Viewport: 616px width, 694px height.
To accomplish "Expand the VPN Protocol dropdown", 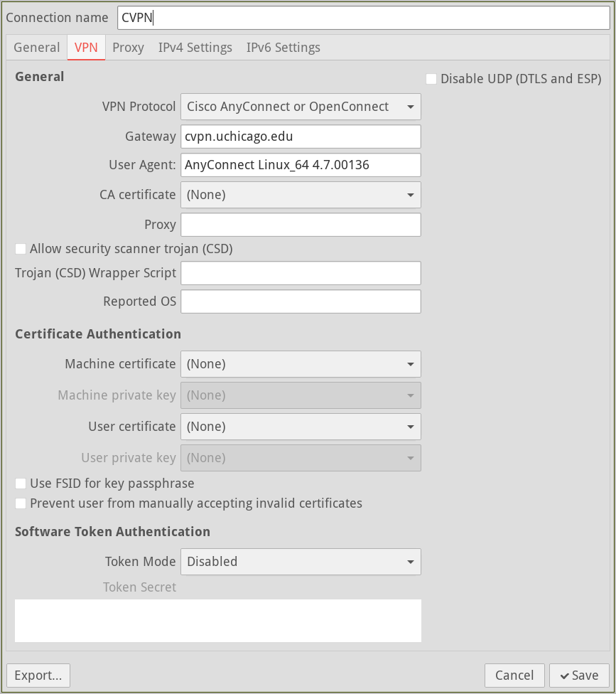I will [301, 107].
